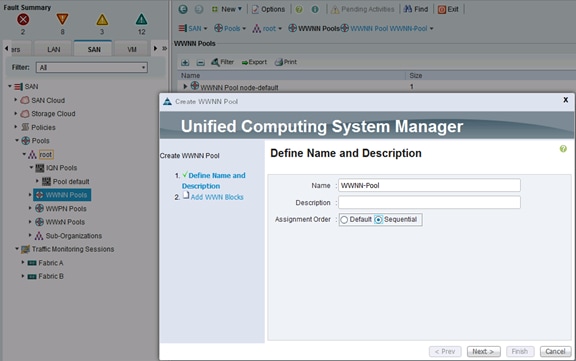Select the root node in tree

[x=46, y=155]
